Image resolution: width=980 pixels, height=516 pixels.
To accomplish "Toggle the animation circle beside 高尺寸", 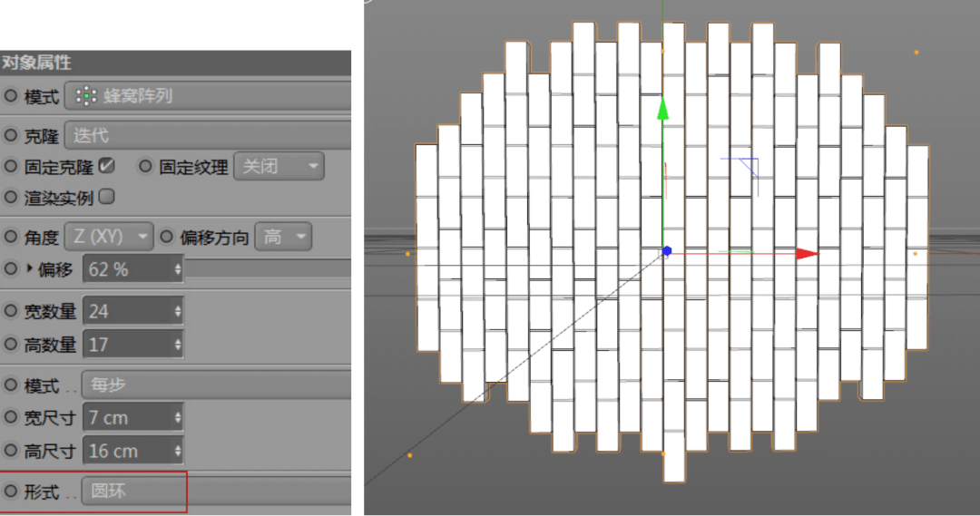I will 11,450.
